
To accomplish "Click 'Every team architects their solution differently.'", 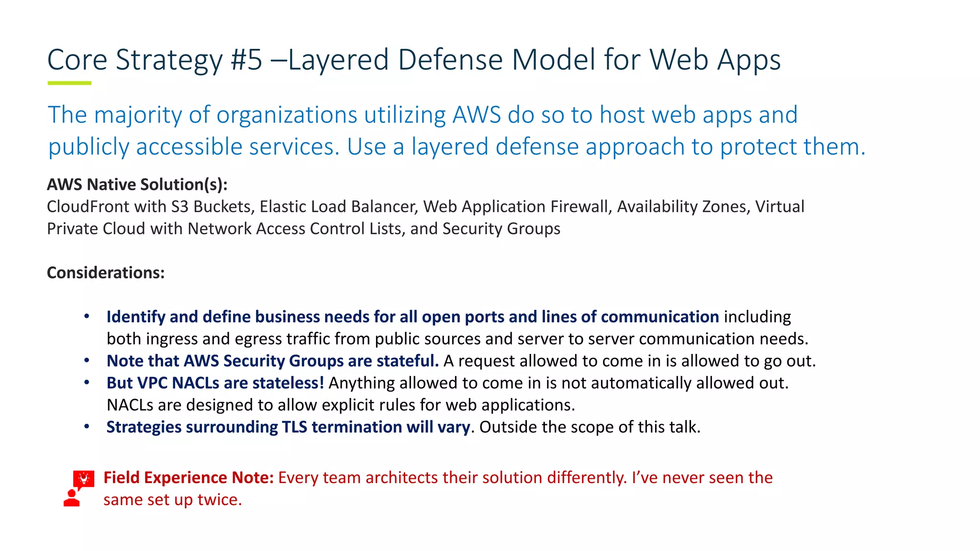I will 453,477.
